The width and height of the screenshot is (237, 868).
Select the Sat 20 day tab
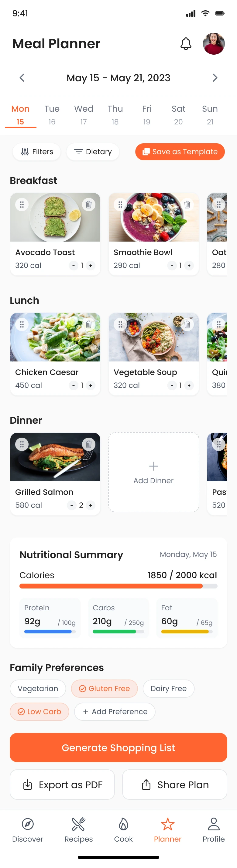[x=178, y=114]
